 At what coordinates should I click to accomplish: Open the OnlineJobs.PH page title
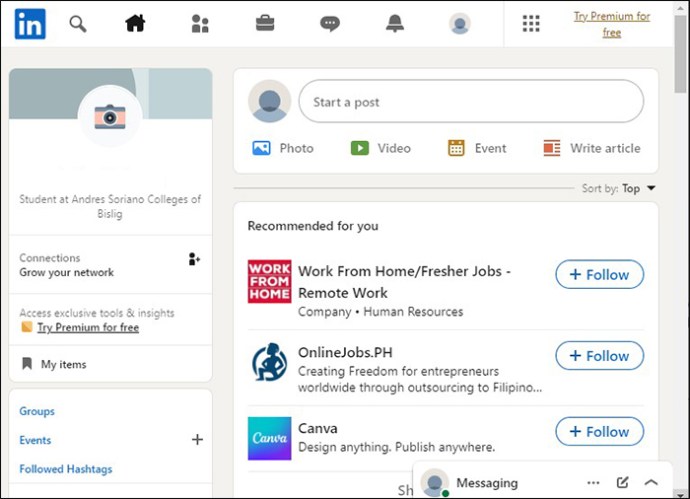click(x=345, y=352)
